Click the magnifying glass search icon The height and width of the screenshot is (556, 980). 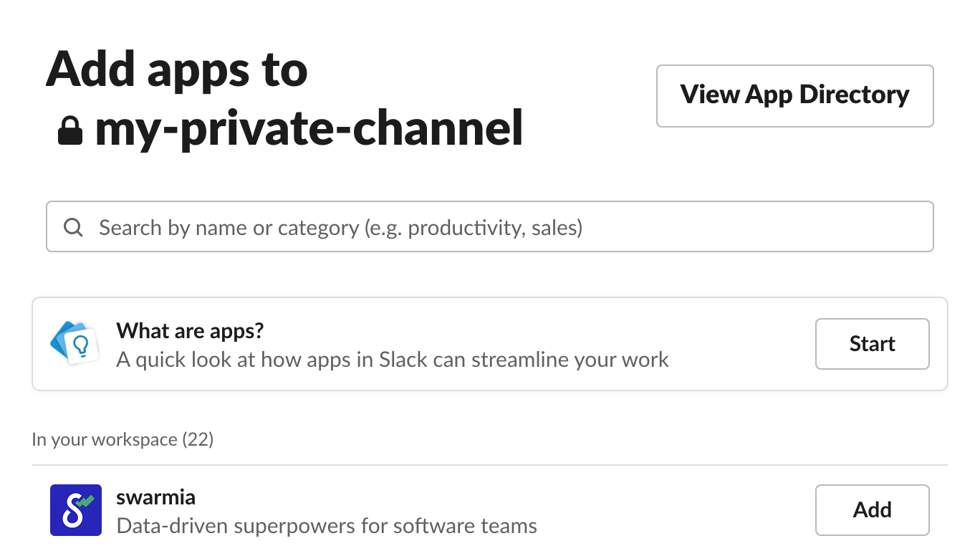(x=73, y=227)
